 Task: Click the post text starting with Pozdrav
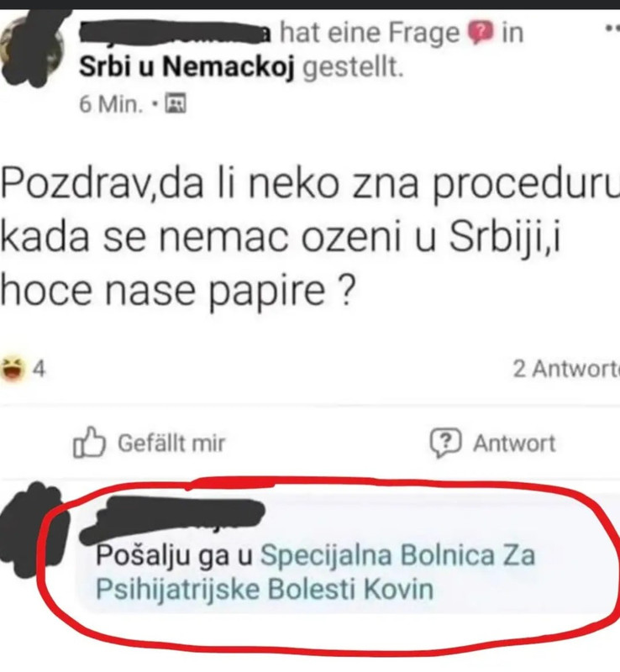click(310, 237)
